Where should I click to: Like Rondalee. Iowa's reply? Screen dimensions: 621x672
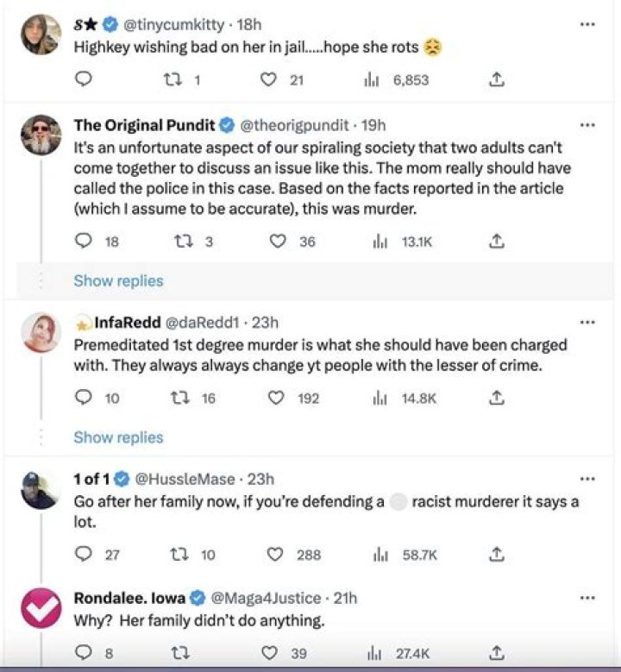pyautogui.click(x=270, y=653)
